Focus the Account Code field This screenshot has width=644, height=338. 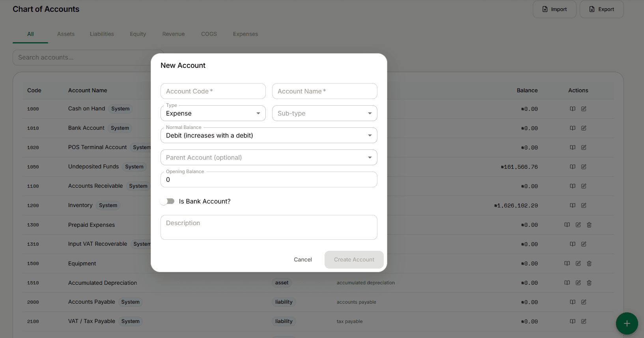pyautogui.click(x=213, y=91)
